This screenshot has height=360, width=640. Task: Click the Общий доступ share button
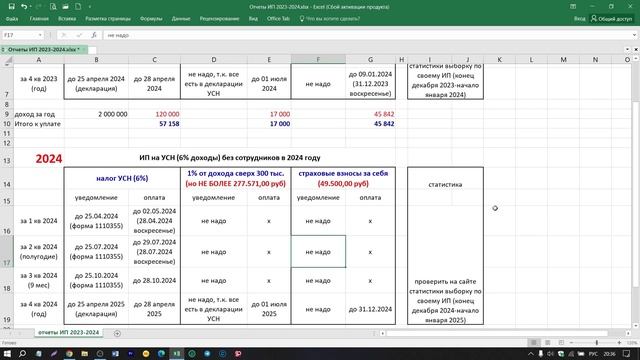click(611, 19)
